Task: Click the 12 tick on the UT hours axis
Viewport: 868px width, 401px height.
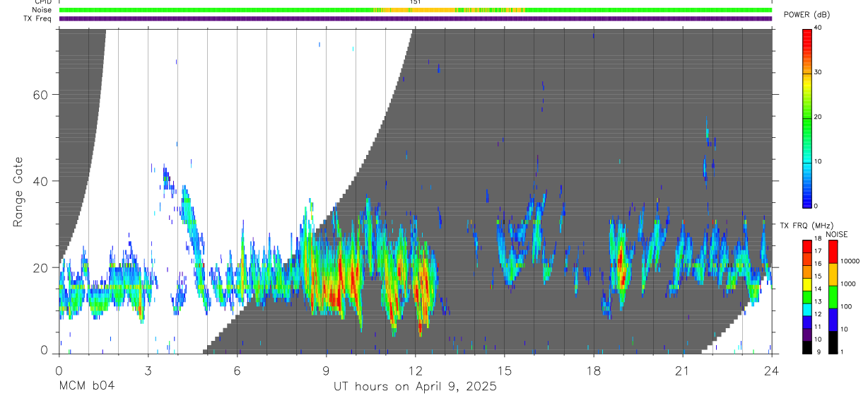Action: point(416,371)
